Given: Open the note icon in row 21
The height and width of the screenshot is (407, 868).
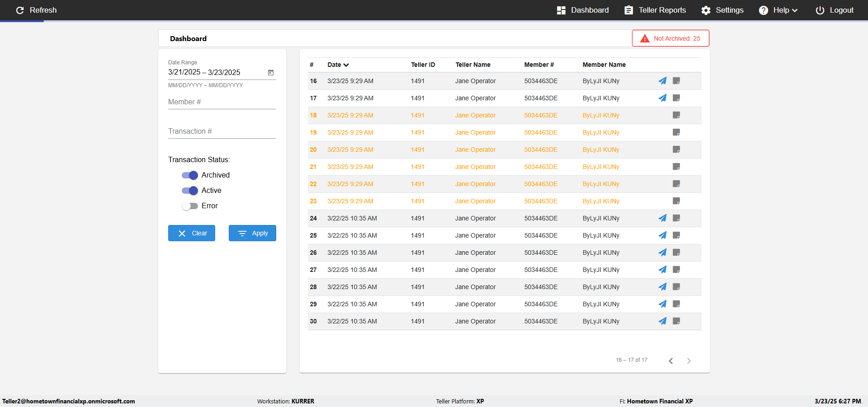Looking at the screenshot, I should (676, 167).
